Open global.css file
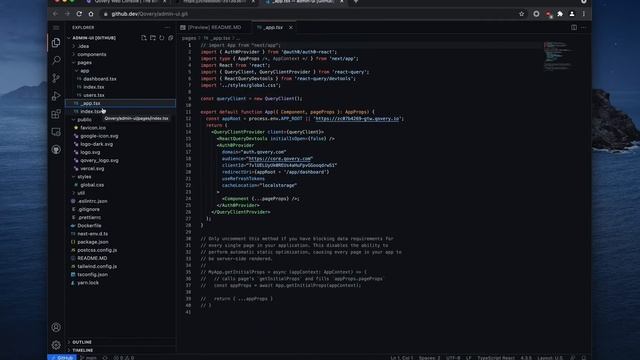 tap(92, 185)
